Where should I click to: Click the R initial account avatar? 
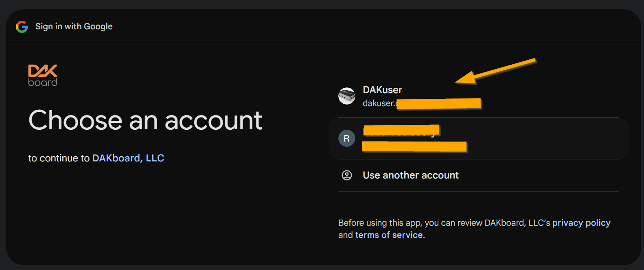pos(347,138)
